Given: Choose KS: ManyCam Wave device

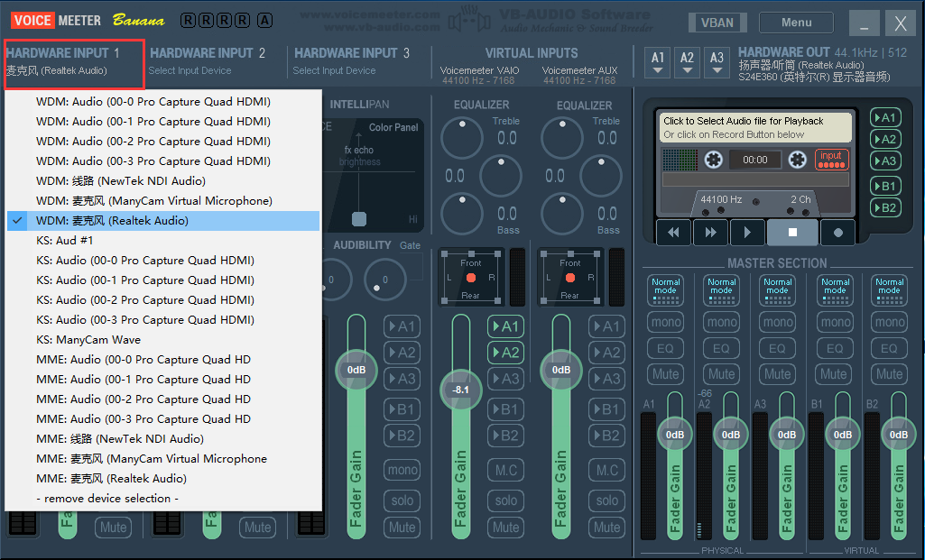Looking at the screenshot, I should click(163, 340).
